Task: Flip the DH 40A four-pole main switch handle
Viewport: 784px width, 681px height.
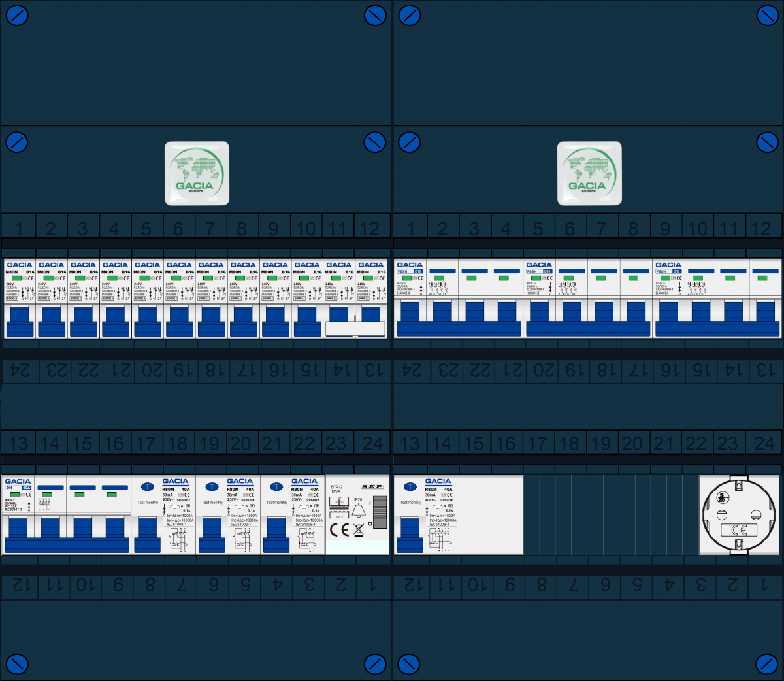Action: [x=66, y=535]
